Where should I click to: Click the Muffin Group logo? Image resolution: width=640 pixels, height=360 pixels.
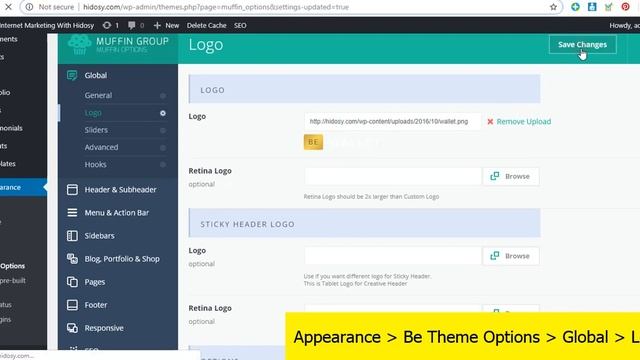pos(118,44)
